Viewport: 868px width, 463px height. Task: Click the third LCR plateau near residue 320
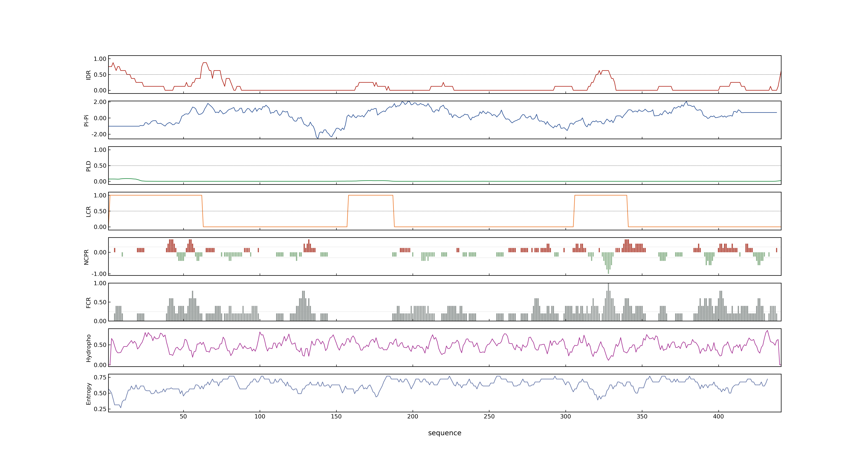601,195
